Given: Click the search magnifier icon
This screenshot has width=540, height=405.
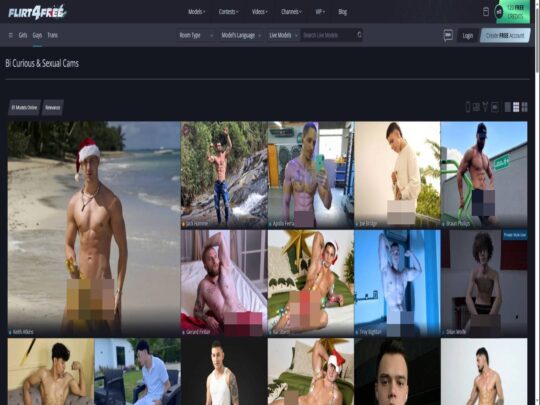Looking at the screenshot, I should [x=359, y=35].
